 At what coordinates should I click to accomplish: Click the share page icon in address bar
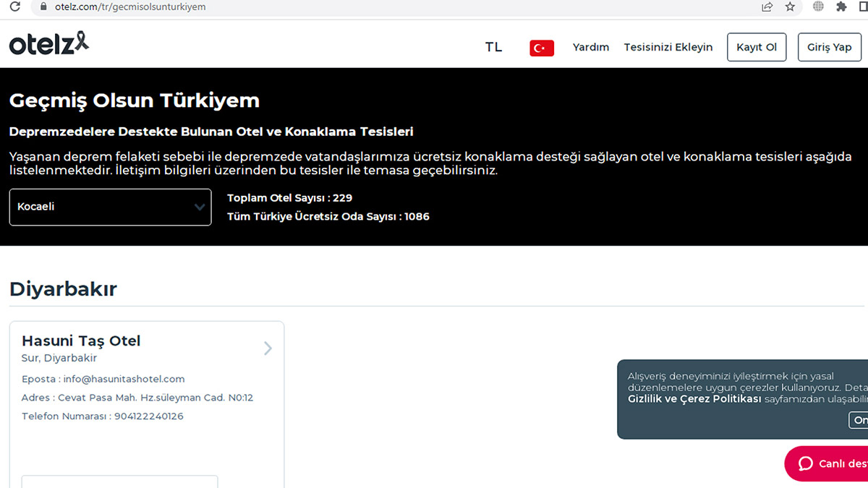(x=767, y=7)
